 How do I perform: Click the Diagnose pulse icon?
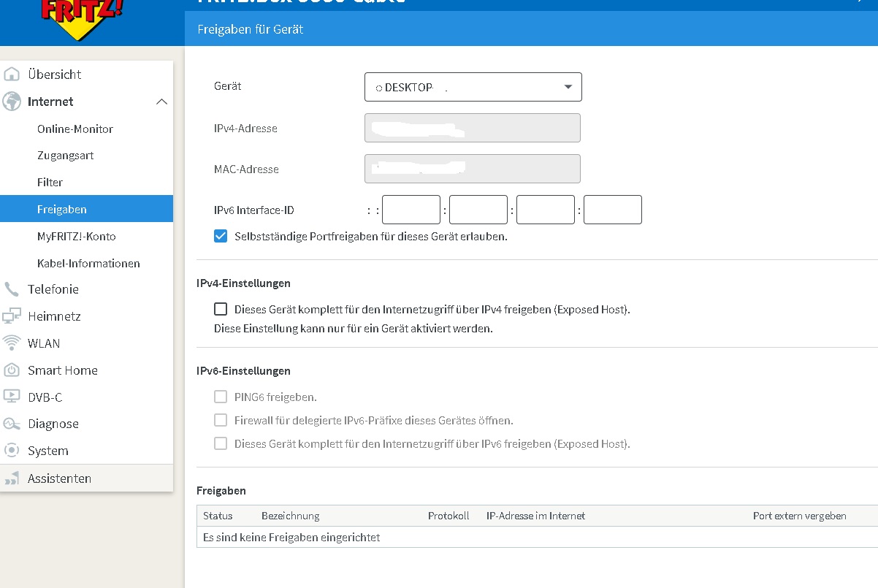[x=12, y=424]
